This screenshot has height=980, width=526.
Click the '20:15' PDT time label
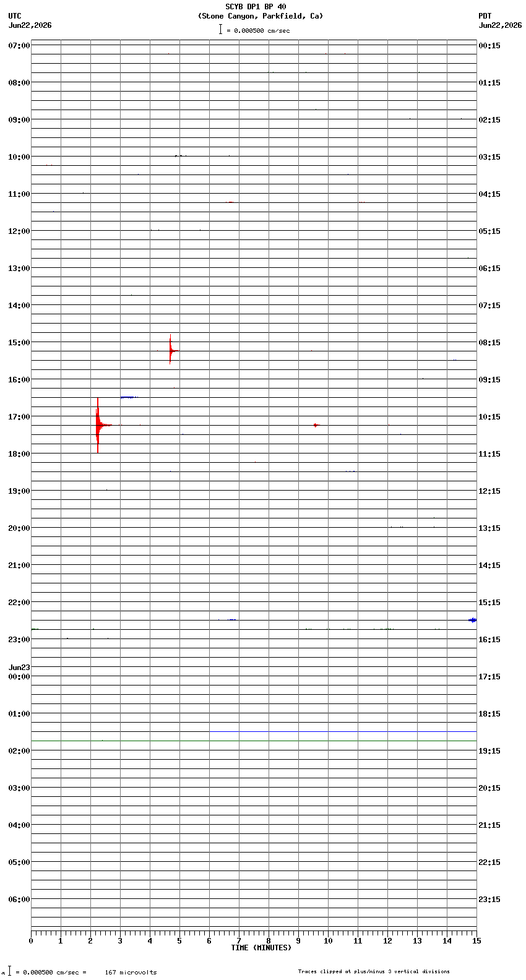[x=489, y=788]
